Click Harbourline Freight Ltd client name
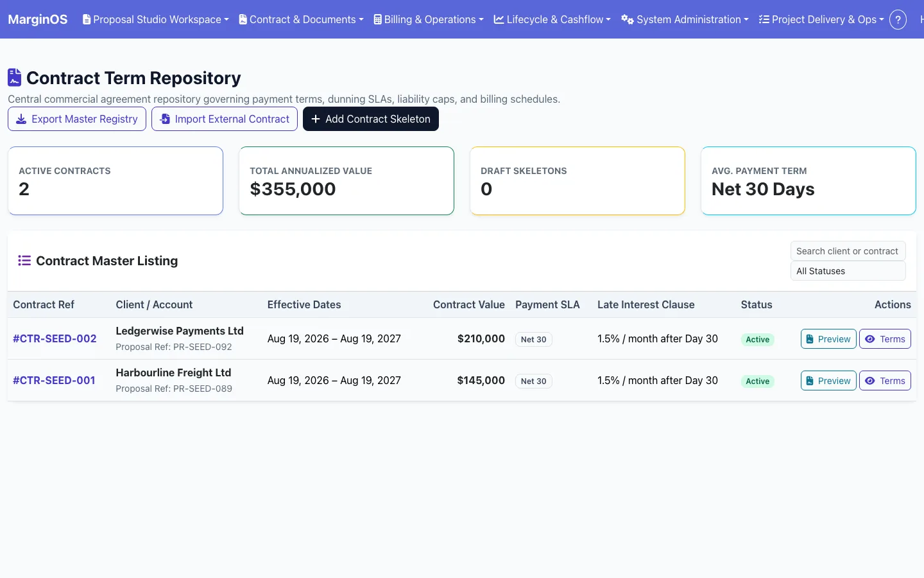 pos(173,372)
